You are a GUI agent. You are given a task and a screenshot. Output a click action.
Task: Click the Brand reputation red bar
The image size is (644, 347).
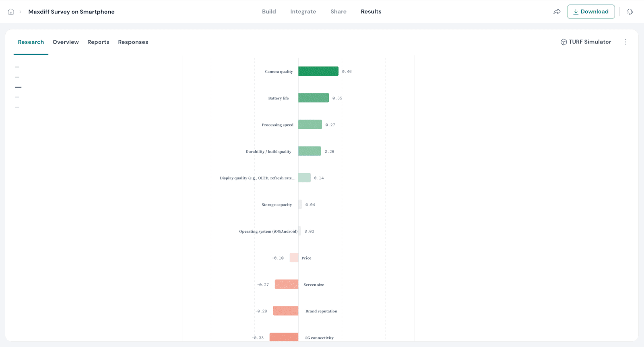tap(286, 311)
